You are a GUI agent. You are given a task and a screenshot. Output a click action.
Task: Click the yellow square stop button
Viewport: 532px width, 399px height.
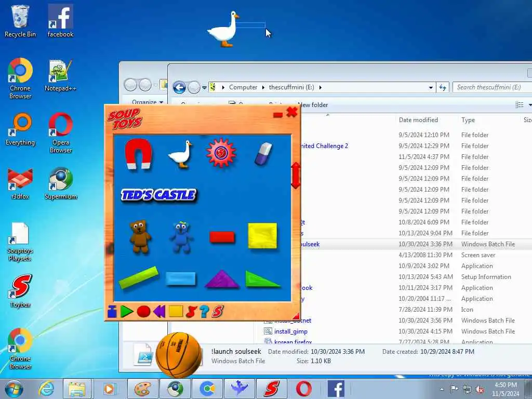pyautogui.click(x=176, y=311)
